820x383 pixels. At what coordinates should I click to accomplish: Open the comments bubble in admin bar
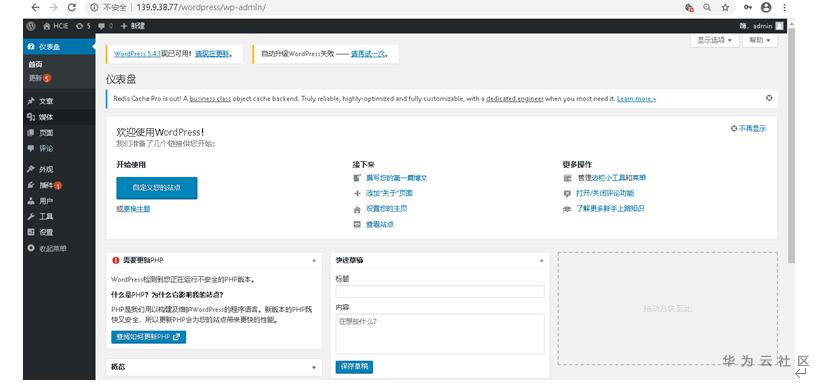pyautogui.click(x=105, y=26)
